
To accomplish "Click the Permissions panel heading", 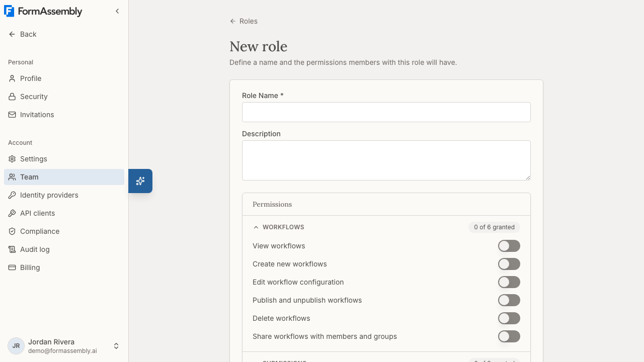I will 272,204.
